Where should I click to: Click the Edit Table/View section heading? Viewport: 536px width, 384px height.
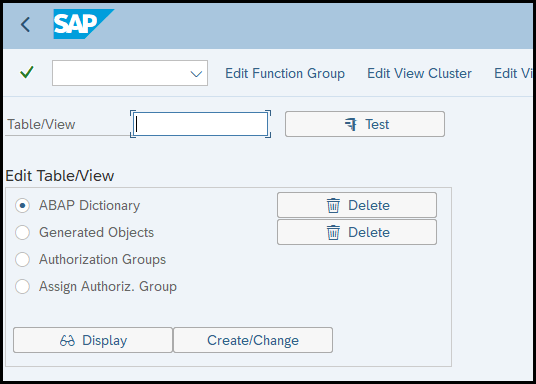(x=60, y=176)
